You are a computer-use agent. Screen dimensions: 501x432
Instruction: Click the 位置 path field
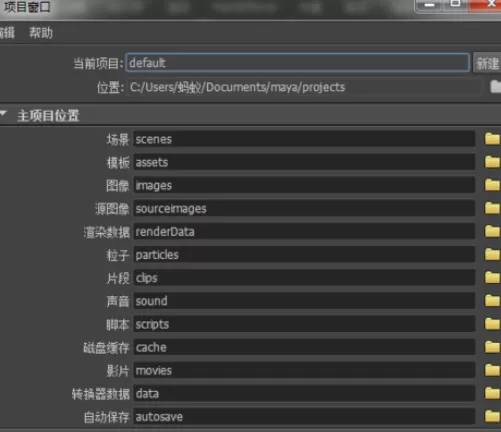pyautogui.click(x=304, y=87)
